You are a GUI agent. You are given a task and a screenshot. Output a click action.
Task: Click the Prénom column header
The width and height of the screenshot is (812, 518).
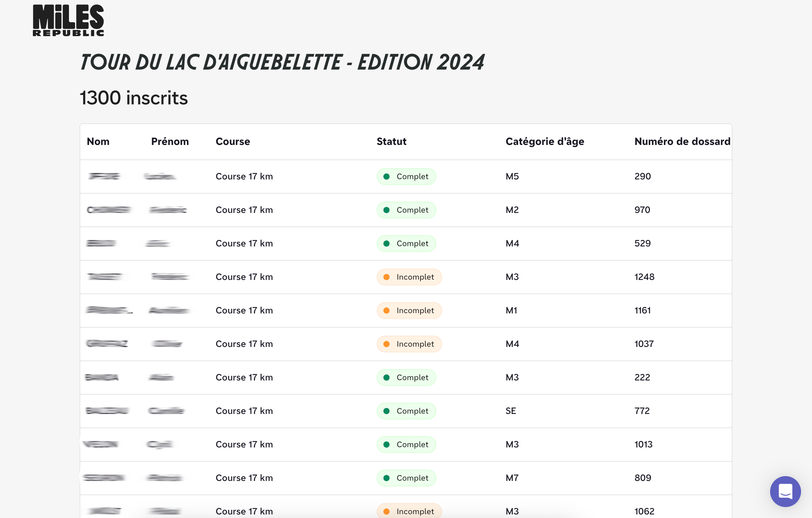coord(170,141)
